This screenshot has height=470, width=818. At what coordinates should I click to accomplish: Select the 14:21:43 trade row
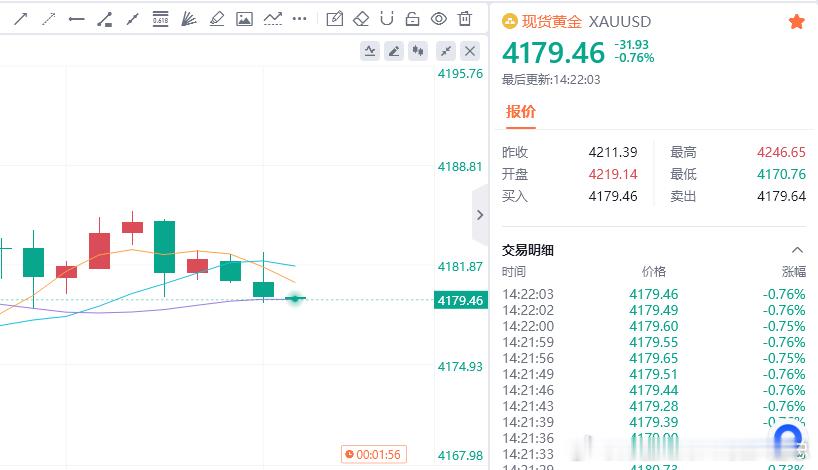[654, 406]
